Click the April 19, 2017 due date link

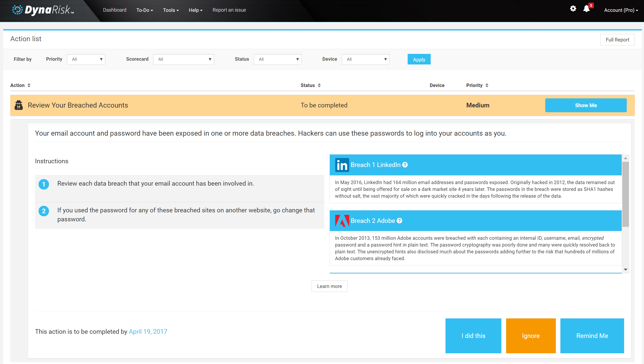pyautogui.click(x=148, y=331)
